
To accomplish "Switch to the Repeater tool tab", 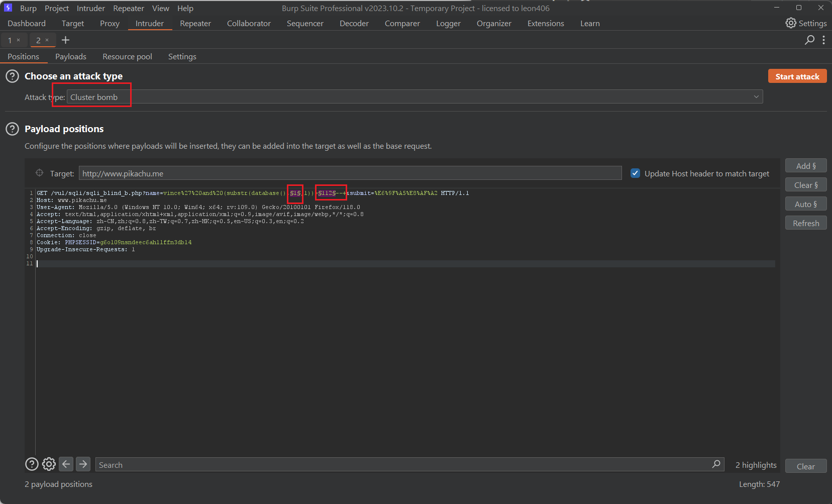I will 195,24.
